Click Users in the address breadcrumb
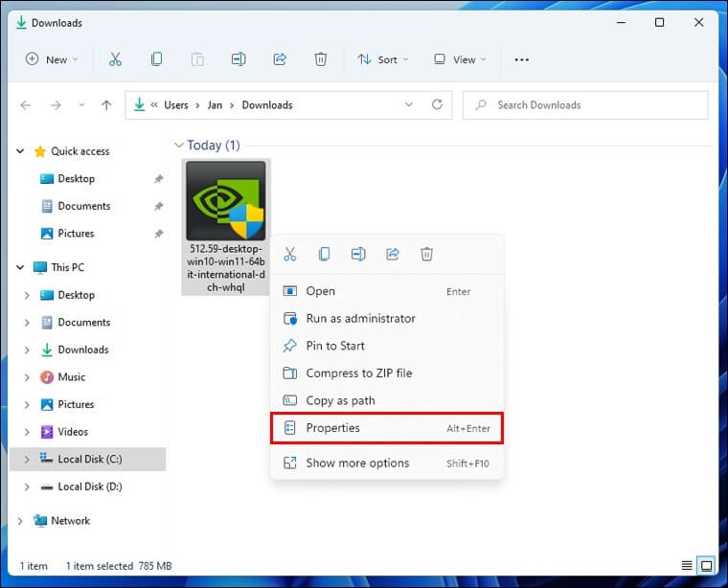 pyautogui.click(x=176, y=105)
